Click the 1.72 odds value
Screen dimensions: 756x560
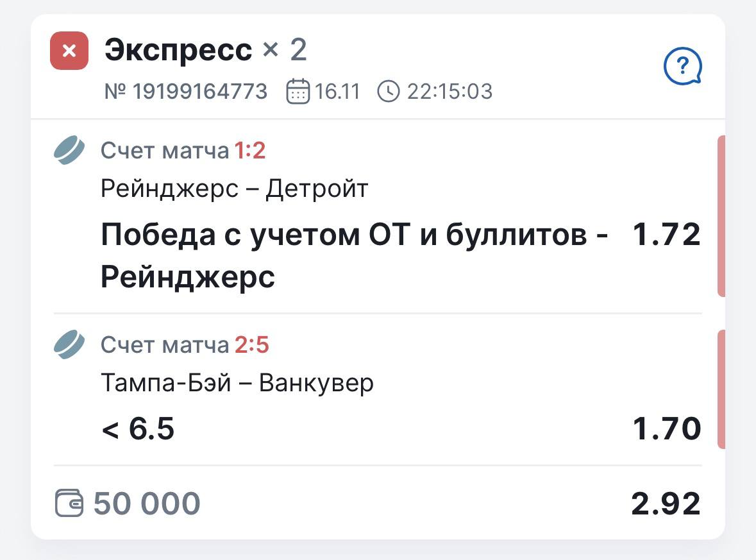point(666,235)
